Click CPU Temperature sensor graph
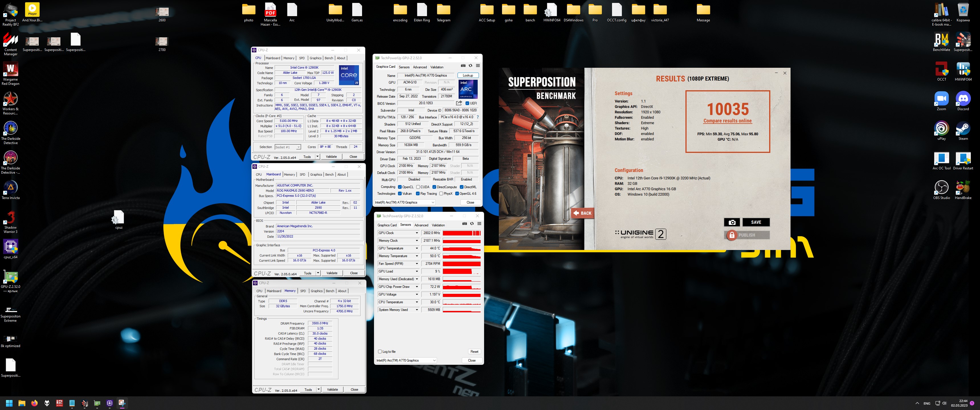The width and height of the screenshot is (980, 410). (x=462, y=302)
